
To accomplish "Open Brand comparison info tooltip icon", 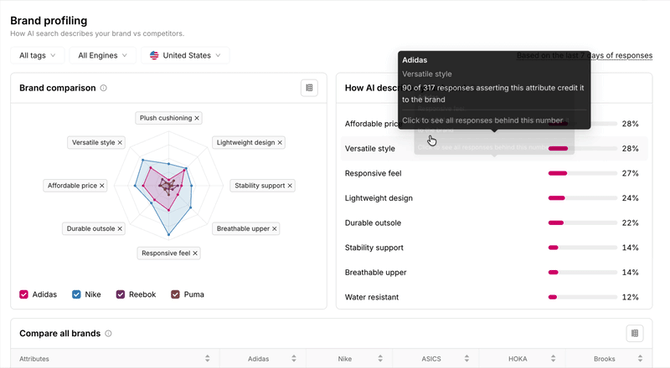I will pos(103,88).
